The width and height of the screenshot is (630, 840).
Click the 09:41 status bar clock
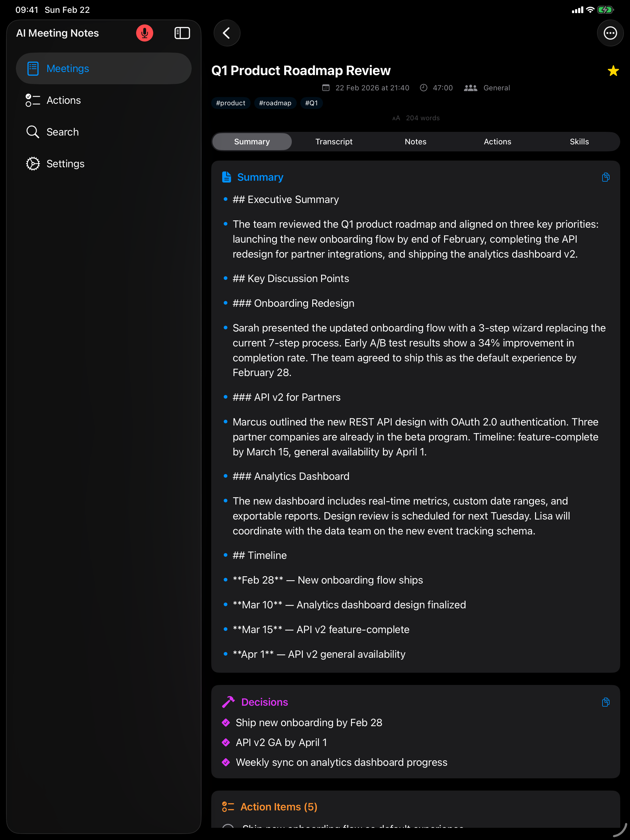click(27, 10)
